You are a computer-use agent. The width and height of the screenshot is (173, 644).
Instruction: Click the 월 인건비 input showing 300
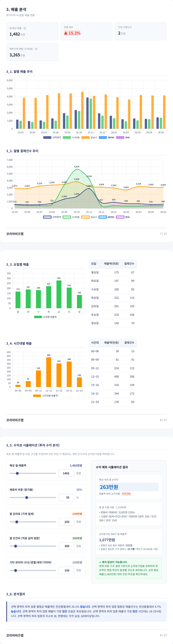tap(66, 546)
